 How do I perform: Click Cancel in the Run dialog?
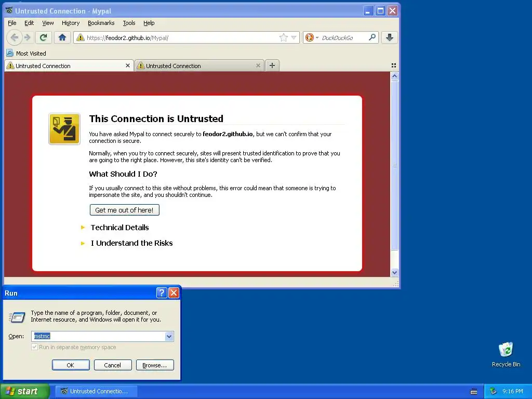[x=112, y=365]
